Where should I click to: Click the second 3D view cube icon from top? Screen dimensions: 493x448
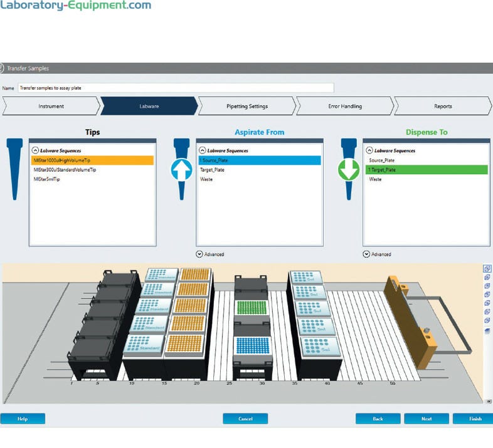coord(487,278)
